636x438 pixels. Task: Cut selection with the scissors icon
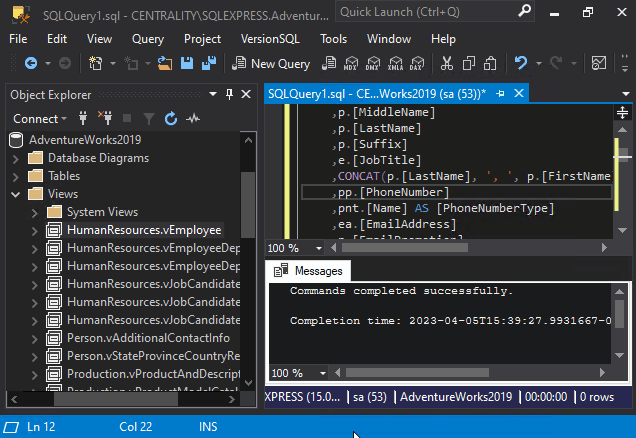[x=447, y=63]
